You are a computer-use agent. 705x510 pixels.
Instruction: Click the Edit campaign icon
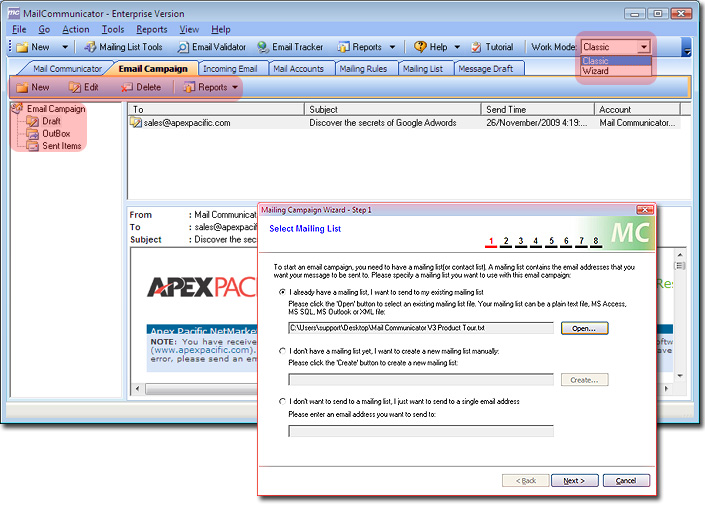pos(74,87)
